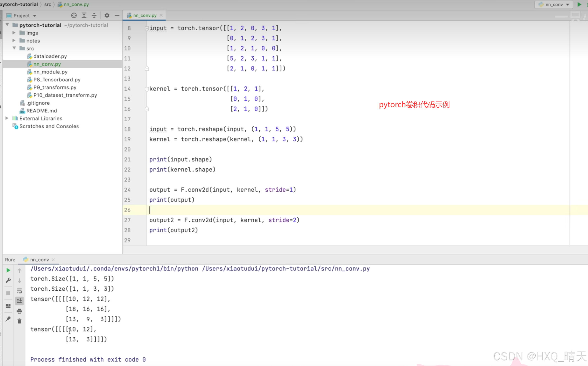The height and width of the screenshot is (366, 588).
Task: Click the wrench settings icon in Run panel
Action: [8, 280]
